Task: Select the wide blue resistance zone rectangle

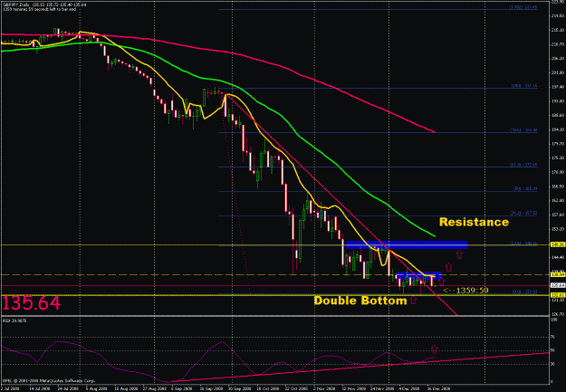Action: pyautogui.click(x=406, y=244)
